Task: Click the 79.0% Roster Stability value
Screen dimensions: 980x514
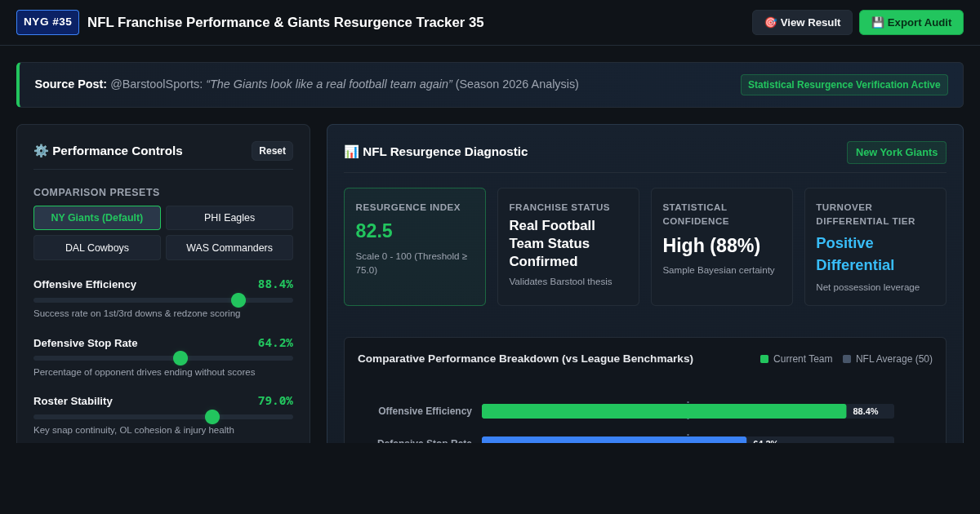Action: pyautogui.click(x=275, y=401)
